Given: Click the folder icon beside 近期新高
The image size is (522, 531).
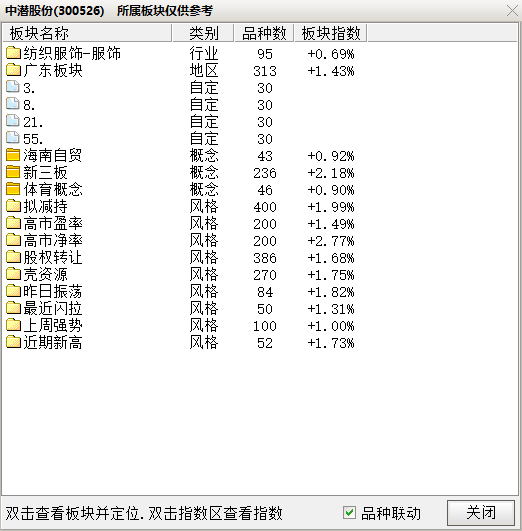Looking at the screenshot, I should click(x=13, y=342).
